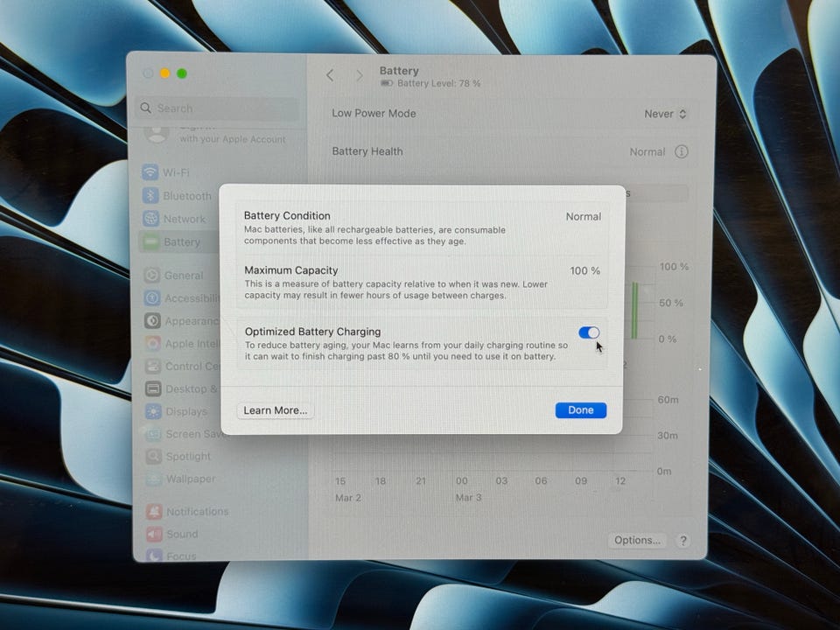
Task: Click the Battery Level 78 % text
Action: coord(438,84)
